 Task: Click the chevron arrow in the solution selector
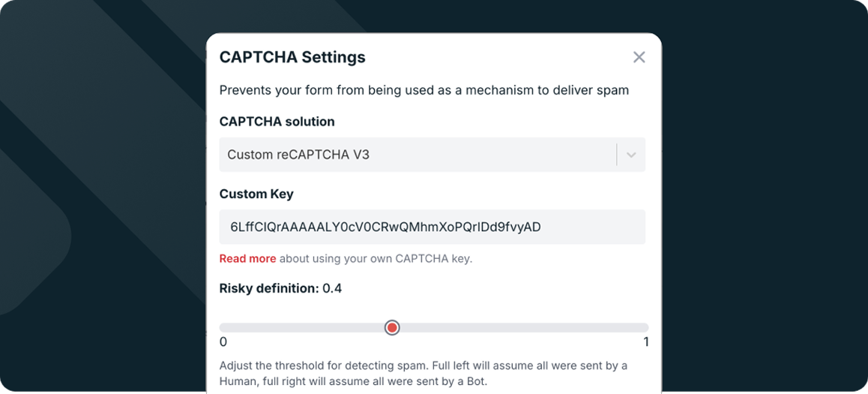point(631,155)
